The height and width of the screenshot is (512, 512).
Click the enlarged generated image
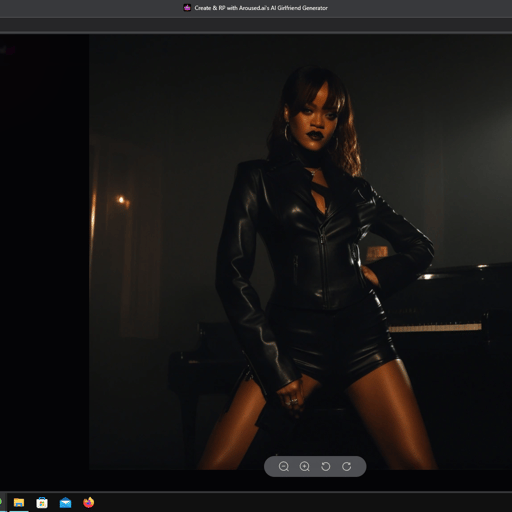click(x=300, y=252)
